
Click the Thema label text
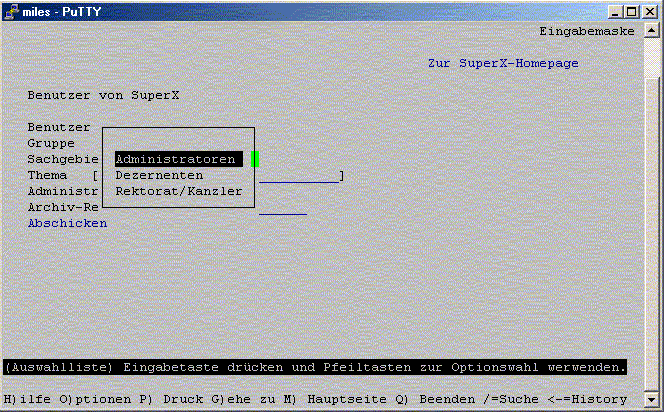pos(47,175)
